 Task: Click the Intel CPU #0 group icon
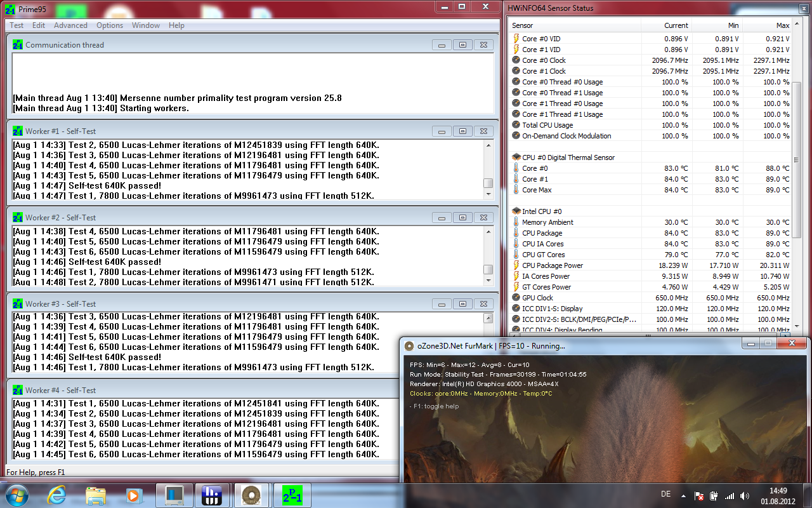[516, 211]
